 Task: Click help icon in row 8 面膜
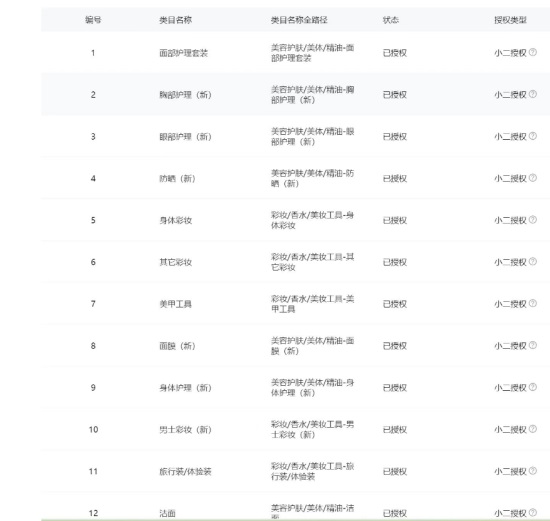pos(532,345)
